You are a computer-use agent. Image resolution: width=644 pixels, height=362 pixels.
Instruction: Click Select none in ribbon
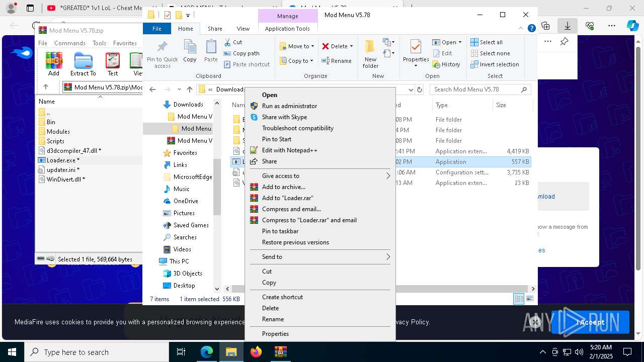(x=490, y=53)
